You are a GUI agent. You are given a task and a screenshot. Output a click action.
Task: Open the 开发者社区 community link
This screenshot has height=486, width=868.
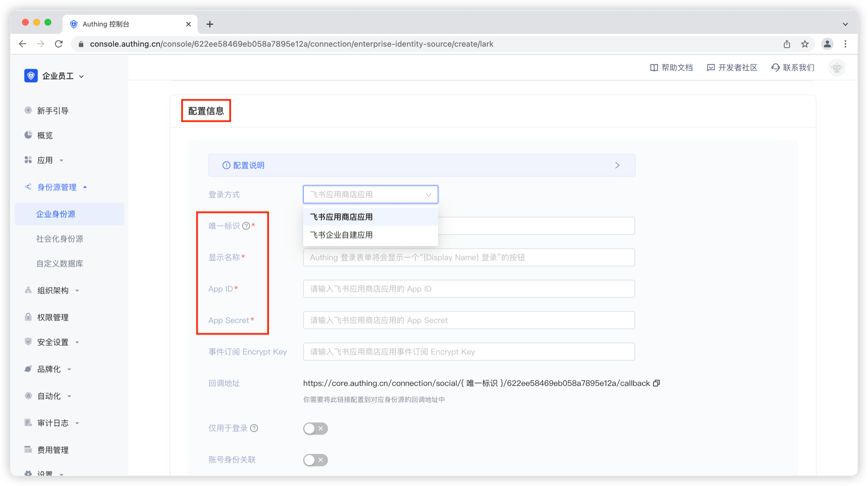tap(732, 68)
